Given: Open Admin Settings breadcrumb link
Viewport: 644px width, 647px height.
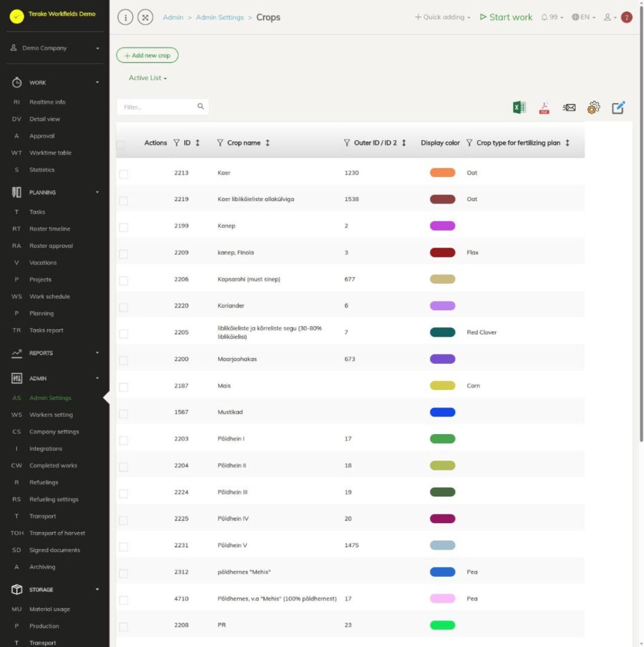Looking at the screenshot, I should [220, 17].
